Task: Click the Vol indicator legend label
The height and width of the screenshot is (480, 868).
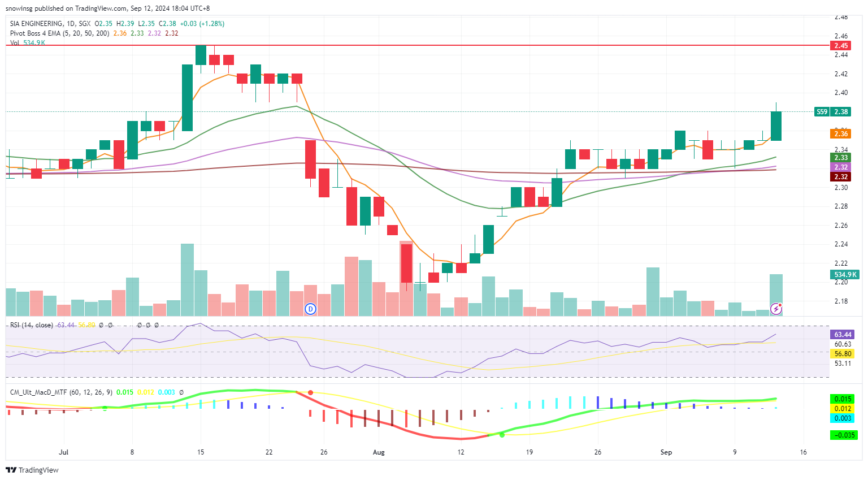Action: (x=15, y=43)
